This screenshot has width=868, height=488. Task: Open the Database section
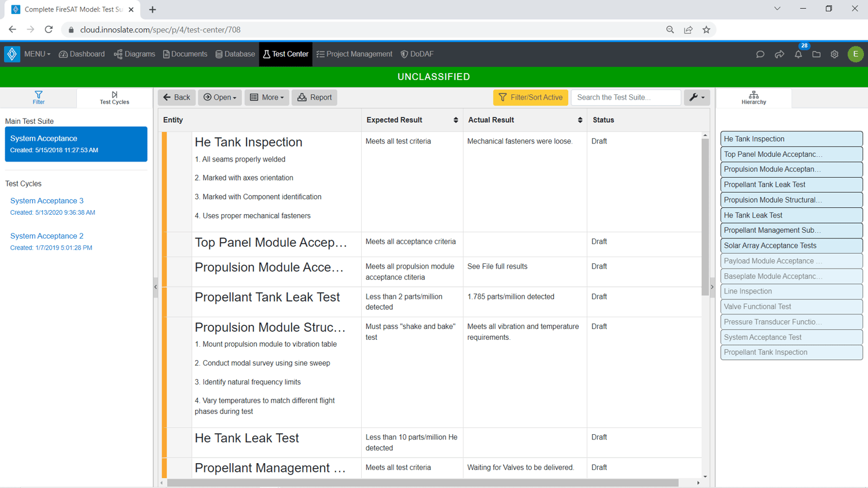point(234,54)
